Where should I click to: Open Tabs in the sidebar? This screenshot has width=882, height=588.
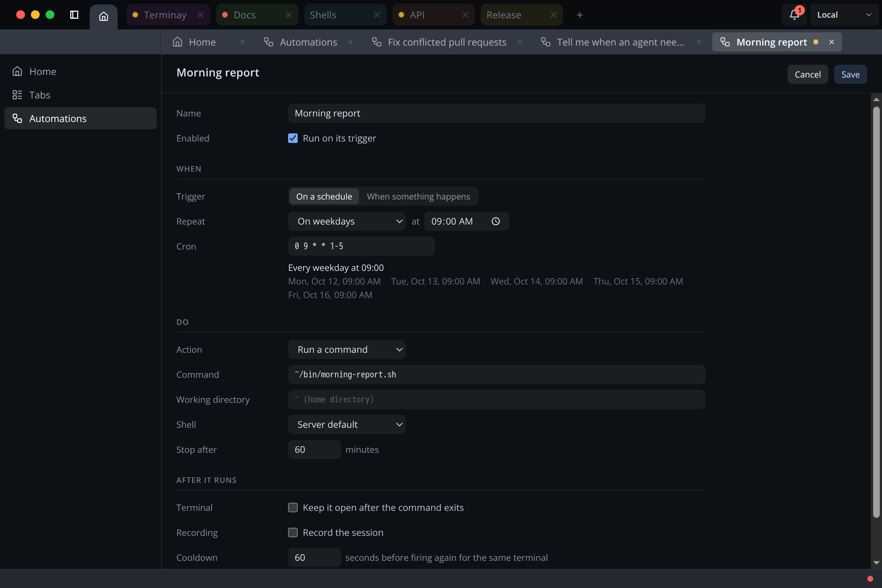tap(80, 95)
